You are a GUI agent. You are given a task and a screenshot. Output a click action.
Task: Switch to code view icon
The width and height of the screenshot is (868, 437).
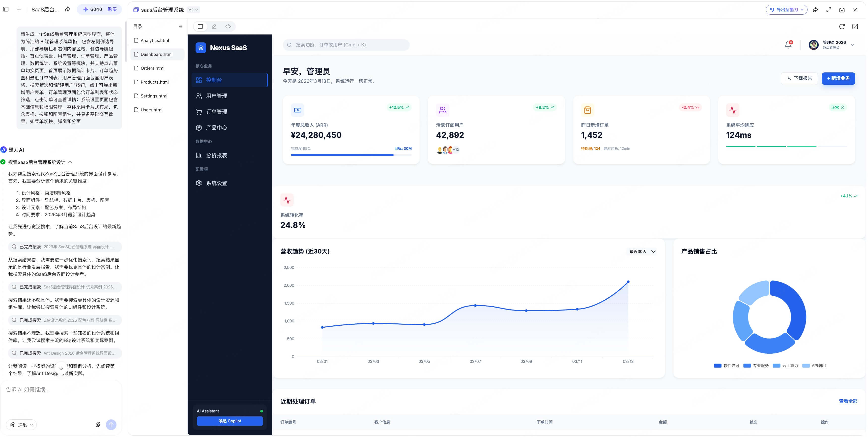pos(228,26)
